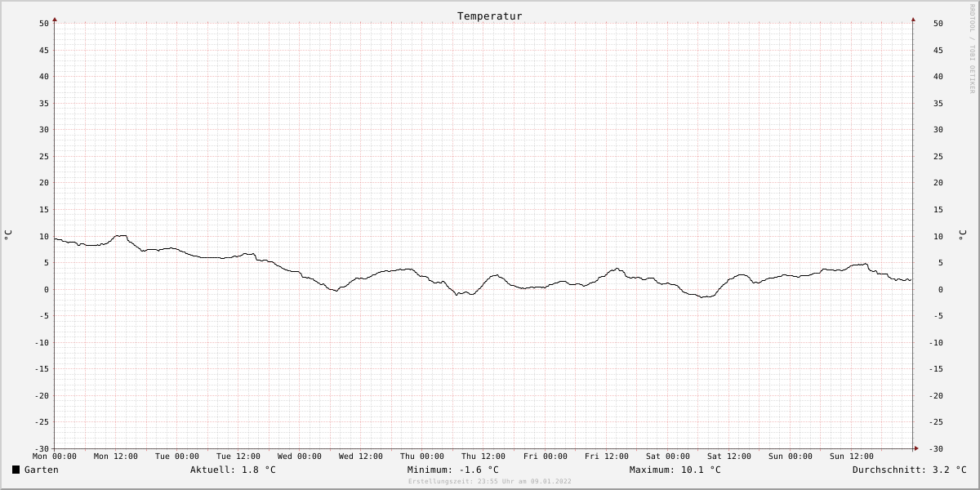Click the '-10' label on left axis

pyautogui.click(x=42, y=342)
